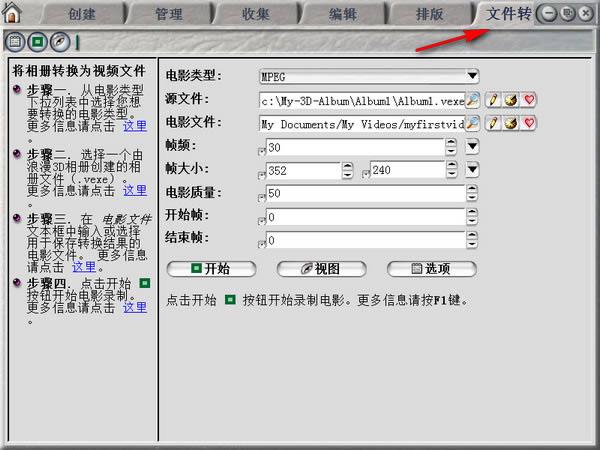The height and width of the screenshot is (450, 600).
Task: Click the end frame 0 field
Action: [366, 240]
